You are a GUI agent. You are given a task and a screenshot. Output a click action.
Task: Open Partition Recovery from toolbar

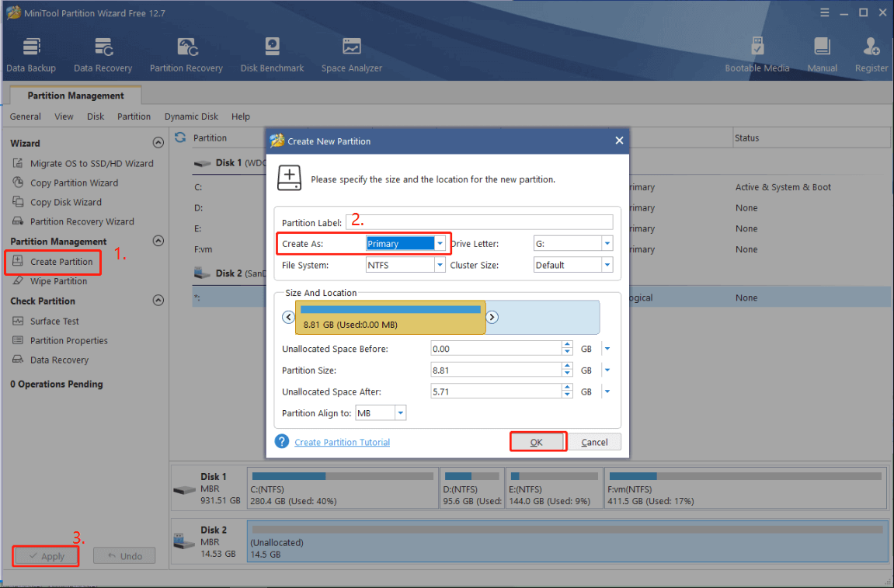click(186, 54)
